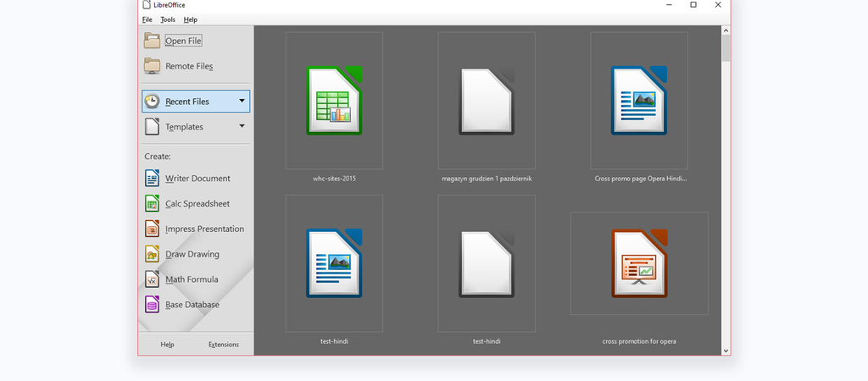Expand the Templates dropdown arrow
Image resolution: width=868 pixels, height=381 pixels.
tap(242, 126)
